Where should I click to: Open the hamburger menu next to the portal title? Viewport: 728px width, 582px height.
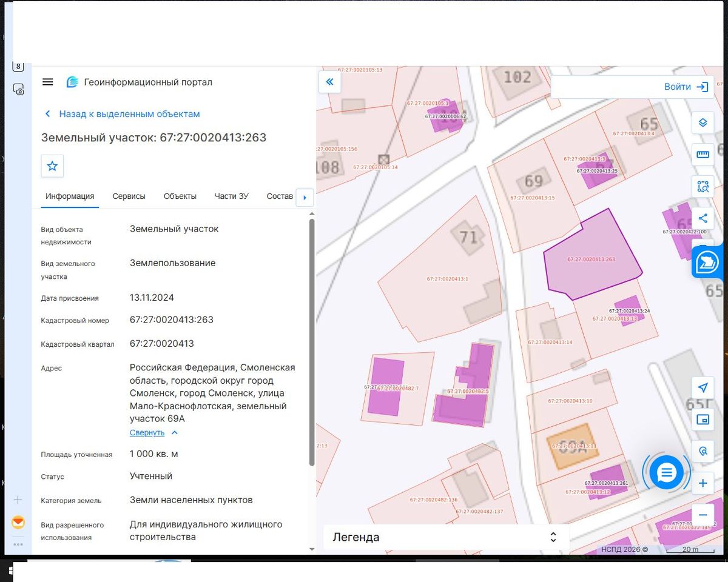coord(47,82)
